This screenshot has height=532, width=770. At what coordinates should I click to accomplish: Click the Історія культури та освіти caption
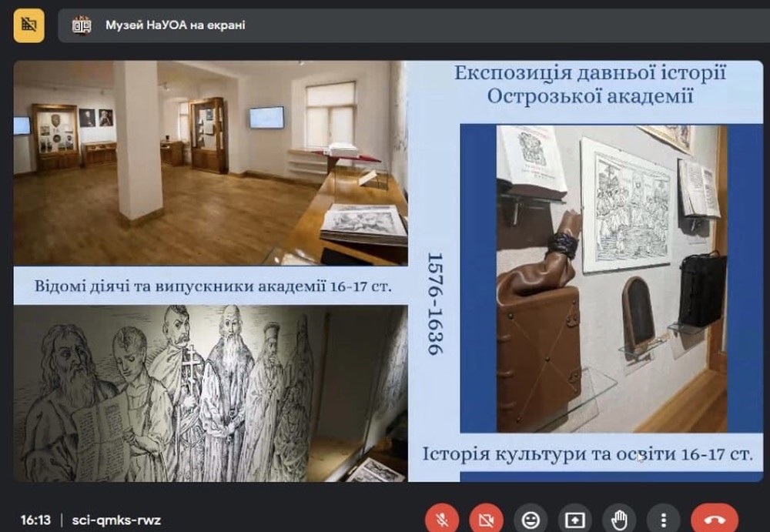tap(588, 453)
